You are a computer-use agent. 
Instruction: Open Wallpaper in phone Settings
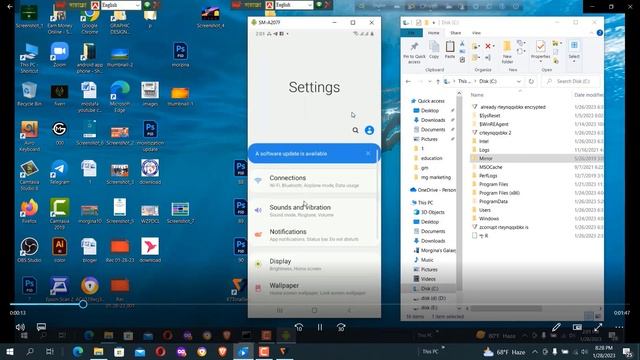tap(314, 289)
